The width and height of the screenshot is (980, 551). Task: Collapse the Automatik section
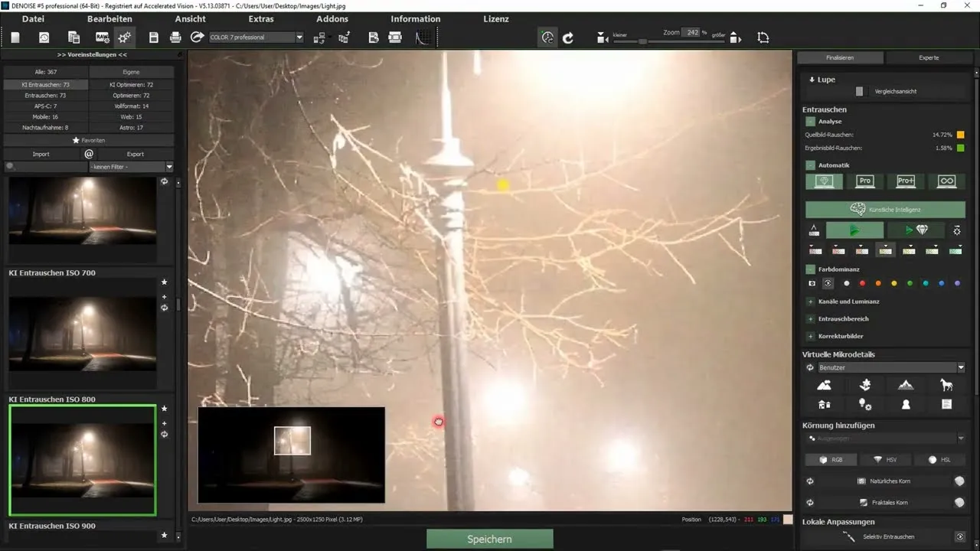810,165
